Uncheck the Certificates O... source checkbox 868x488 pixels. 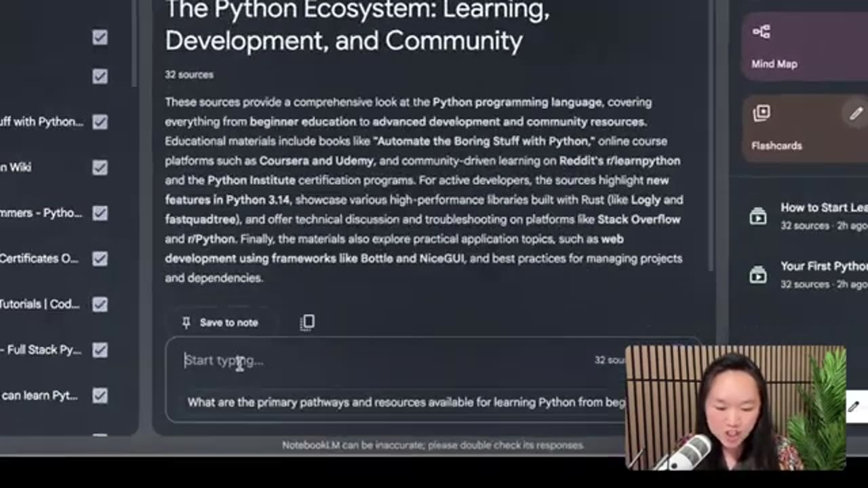(100, 259)
